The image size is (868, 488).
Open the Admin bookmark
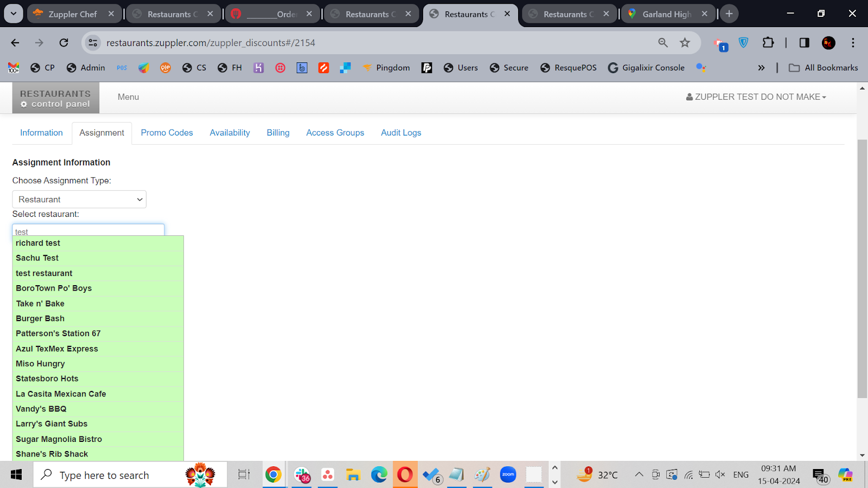pyautogui.click(x=86, y=68)
